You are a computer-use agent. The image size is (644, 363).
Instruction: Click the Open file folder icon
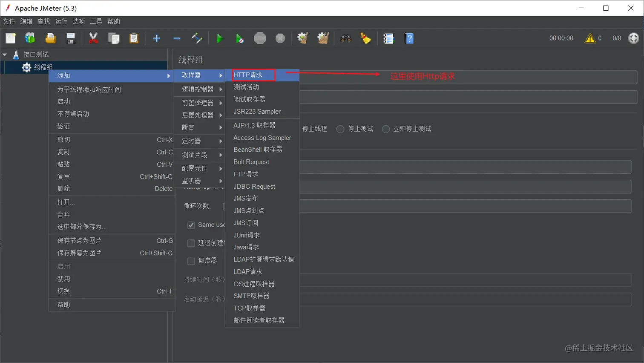coord(50,38)
